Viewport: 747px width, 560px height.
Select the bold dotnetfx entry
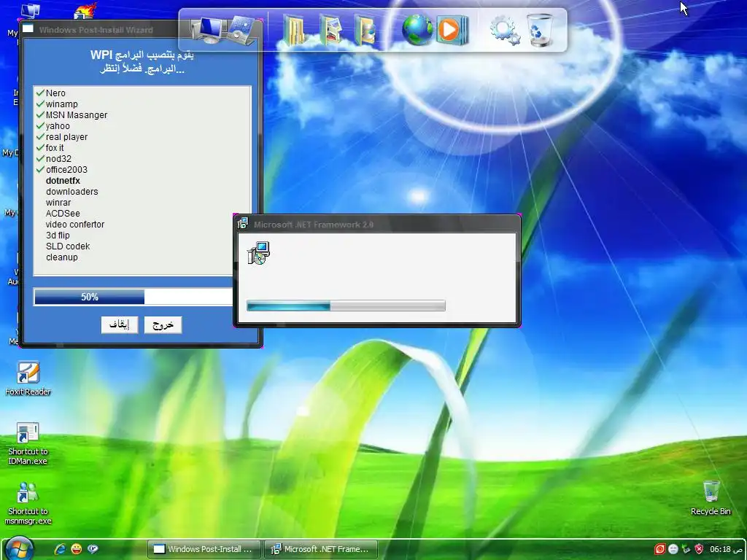pyautogui.click(x=63, y=181)
